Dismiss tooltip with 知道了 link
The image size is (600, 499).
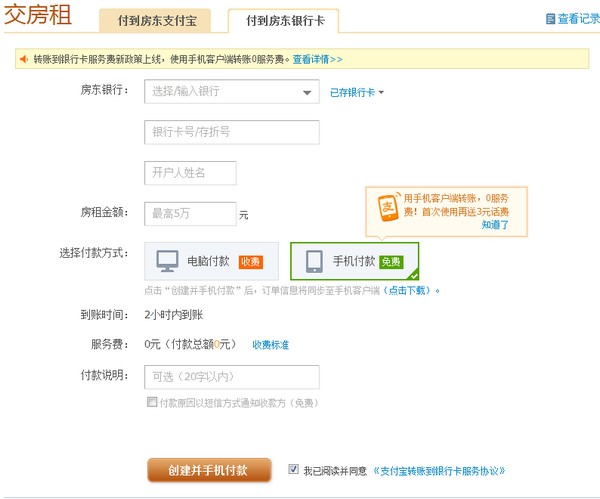(495, 225)
